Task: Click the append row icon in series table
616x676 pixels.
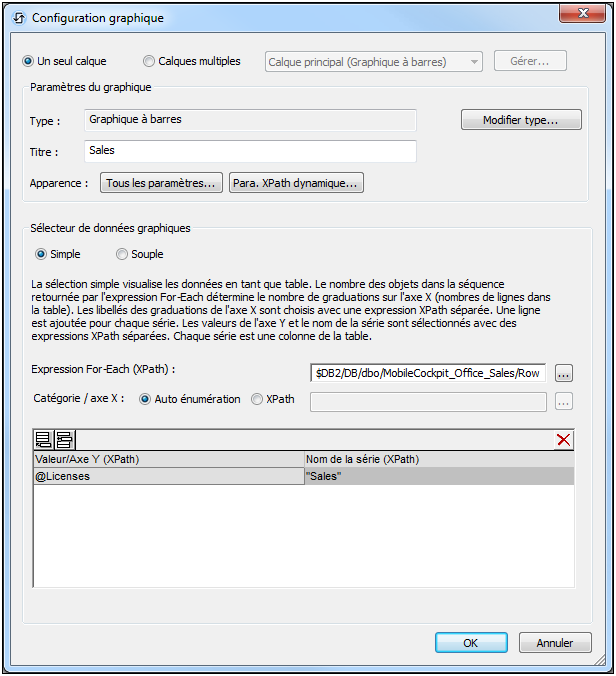Action: (44, 440)
